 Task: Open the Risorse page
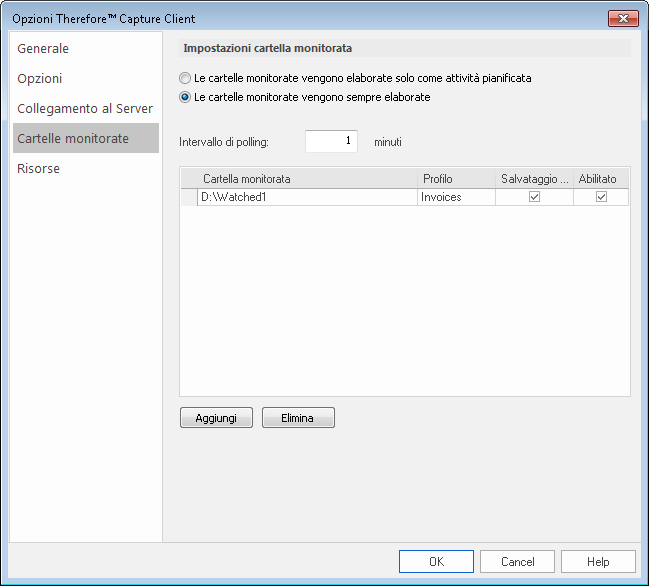(86, 168)
